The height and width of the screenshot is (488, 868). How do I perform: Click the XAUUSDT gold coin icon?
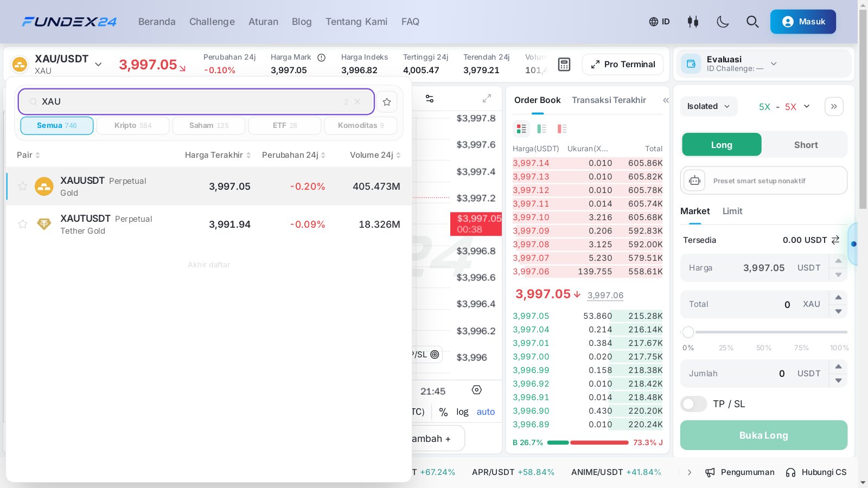(x=44, y=186)
